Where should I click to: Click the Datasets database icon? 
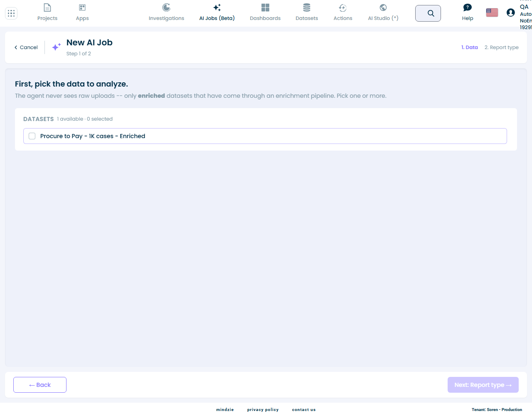point(307,7)
